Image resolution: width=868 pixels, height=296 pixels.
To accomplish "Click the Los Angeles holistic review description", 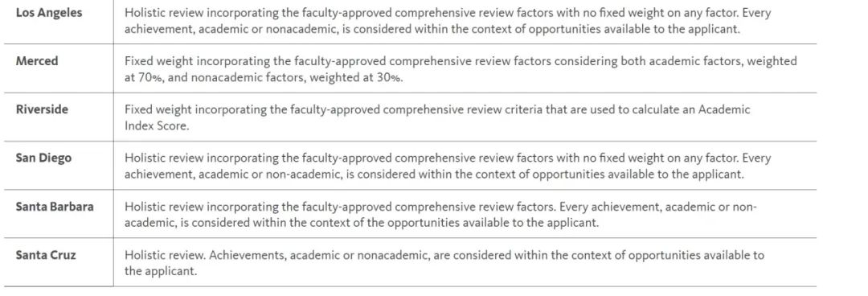I will click(x=448, y=21).
